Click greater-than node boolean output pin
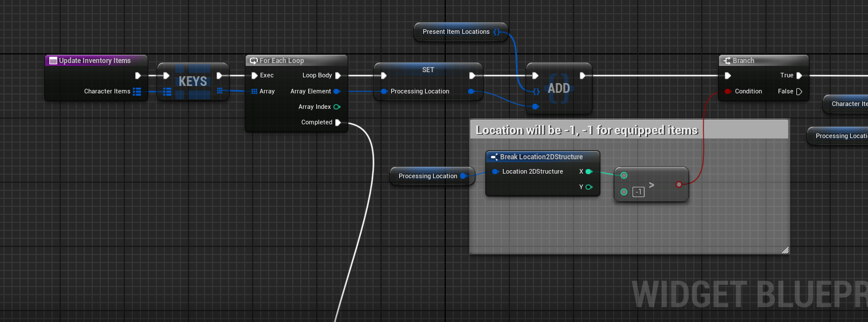 point(679,184)
